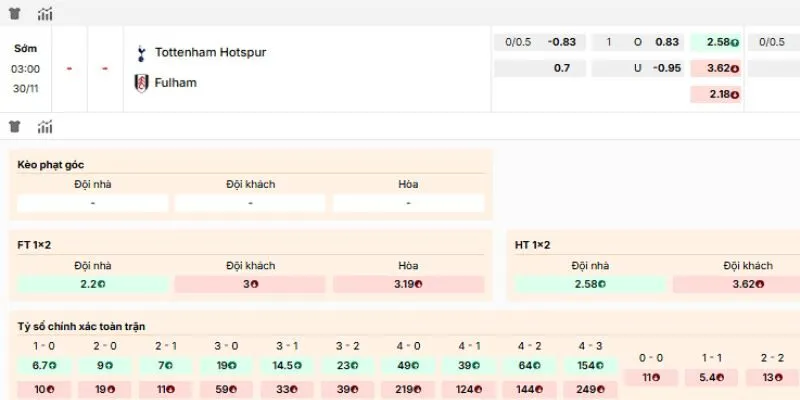Pick correct score 1-0 at odds 6.7
Viewport: 800px width, 400px height.
click(x=44, y=366)
